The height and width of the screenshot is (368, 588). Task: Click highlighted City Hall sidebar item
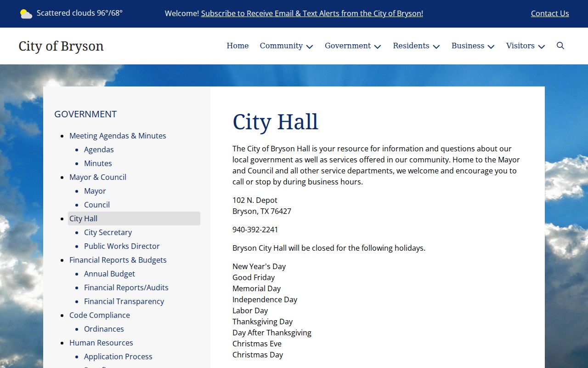click(x=134, y=218)
